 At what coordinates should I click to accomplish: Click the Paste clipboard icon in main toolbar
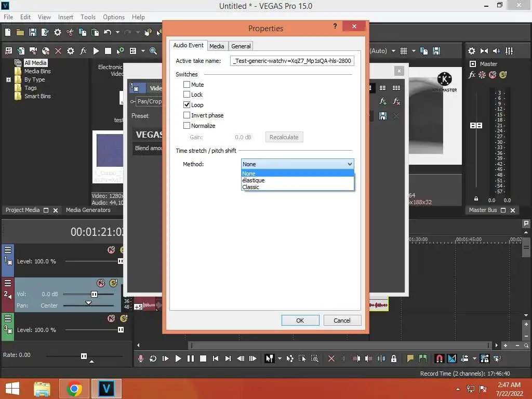click(x=95, y=32)
